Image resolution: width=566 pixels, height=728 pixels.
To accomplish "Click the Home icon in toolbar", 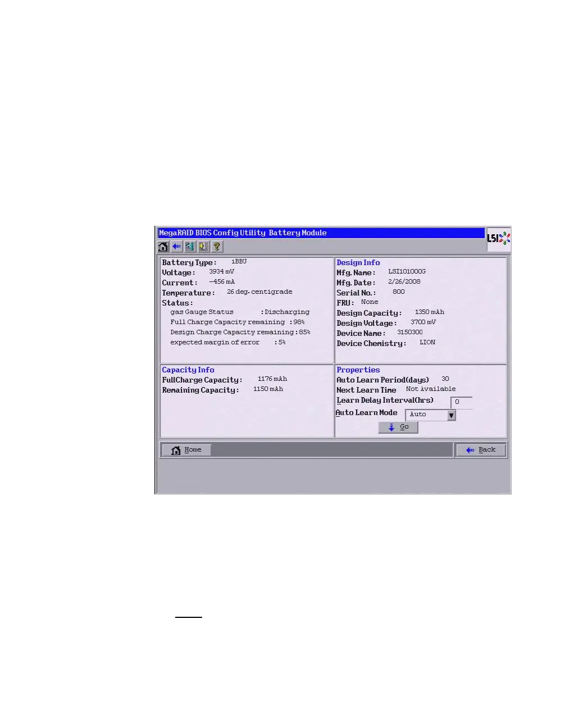I will [163, 247].
